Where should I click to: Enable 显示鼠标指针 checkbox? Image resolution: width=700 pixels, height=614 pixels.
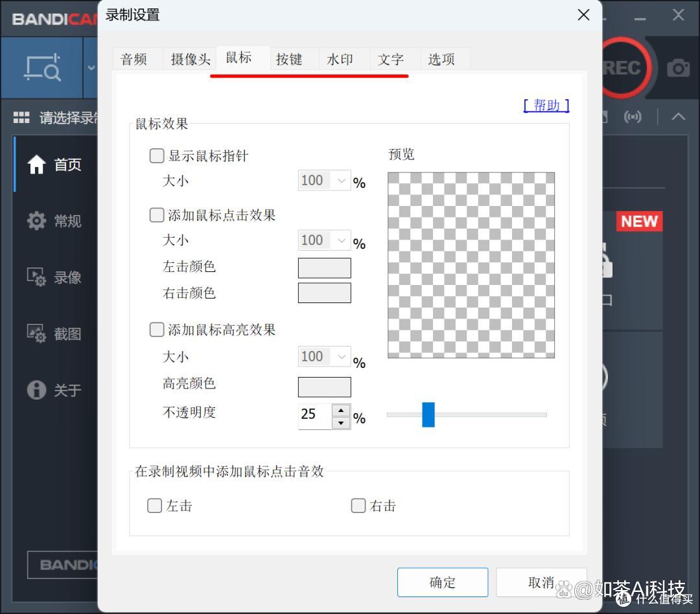point(157,155)
